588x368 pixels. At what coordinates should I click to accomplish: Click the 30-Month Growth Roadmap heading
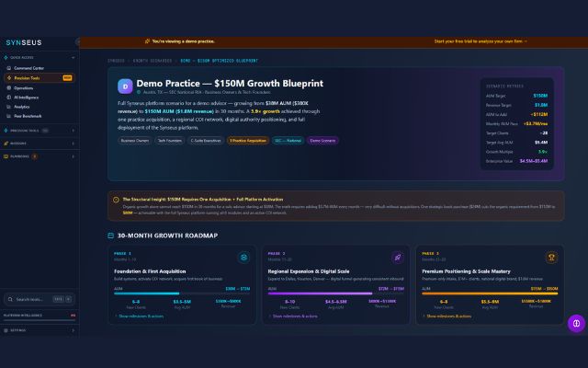[x=167, y=236]
